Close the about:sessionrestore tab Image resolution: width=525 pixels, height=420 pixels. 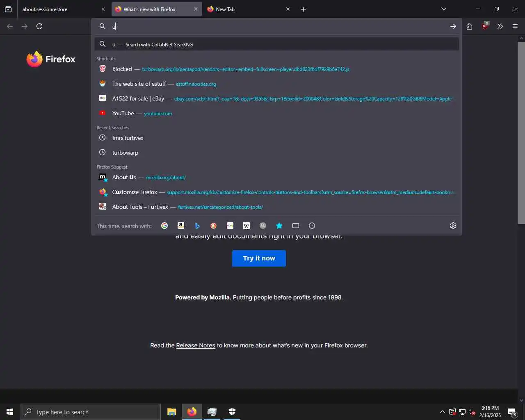click(x=103, y=9)
